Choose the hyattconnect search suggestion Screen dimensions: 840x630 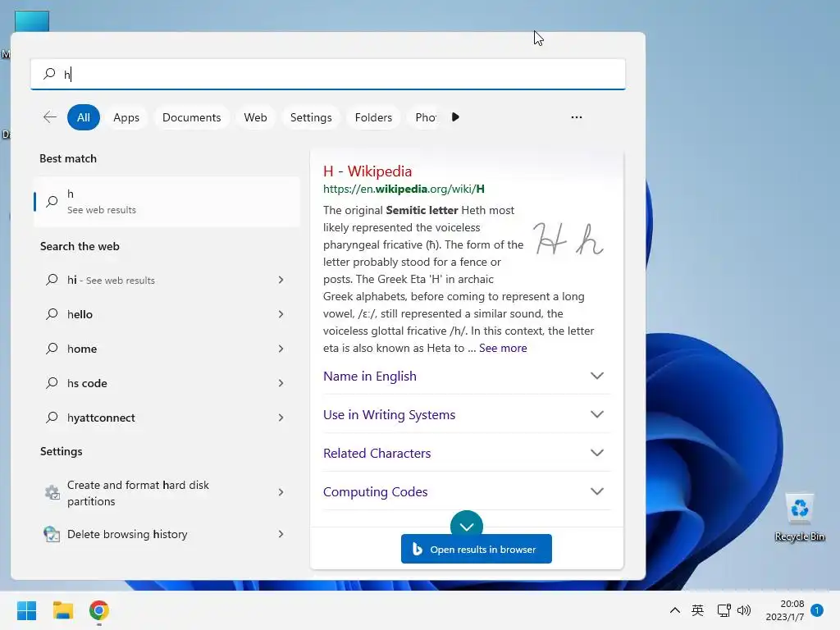167,418
